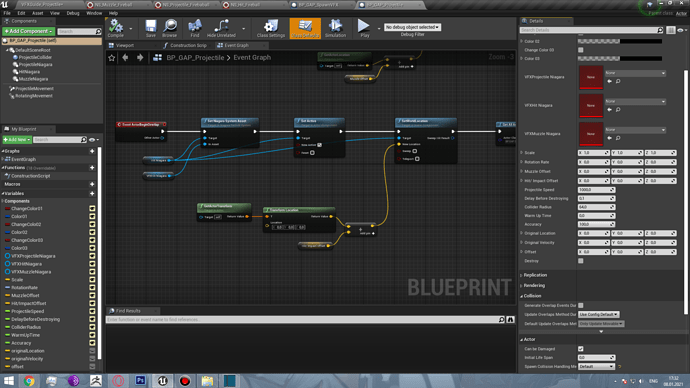Open the Browse toolbar icon
Image resolution: width=690 pixels, height=388 pixels.
[x=169, y=28]
